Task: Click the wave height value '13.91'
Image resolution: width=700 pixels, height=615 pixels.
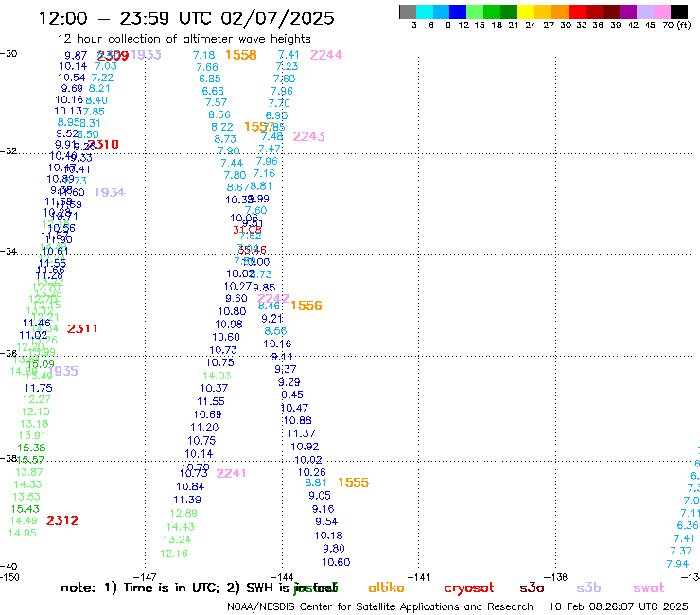Action: click(x=32, y=436)
